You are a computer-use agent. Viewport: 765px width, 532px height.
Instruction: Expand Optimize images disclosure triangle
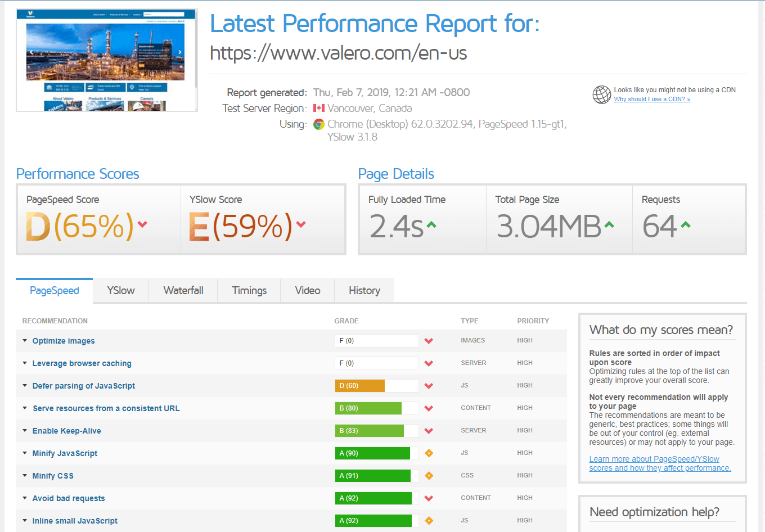point(25,340)
